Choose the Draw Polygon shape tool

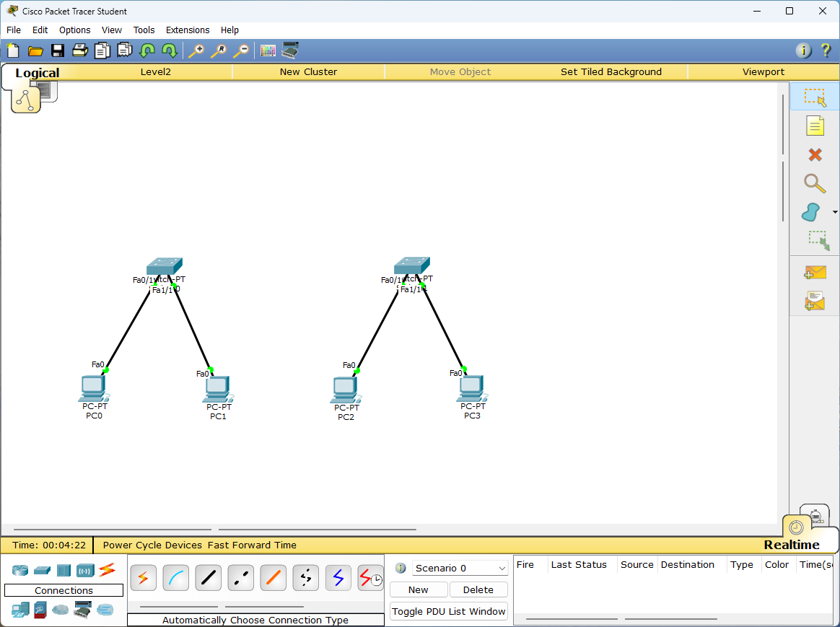pyautogui.click(x=810, y=212)
